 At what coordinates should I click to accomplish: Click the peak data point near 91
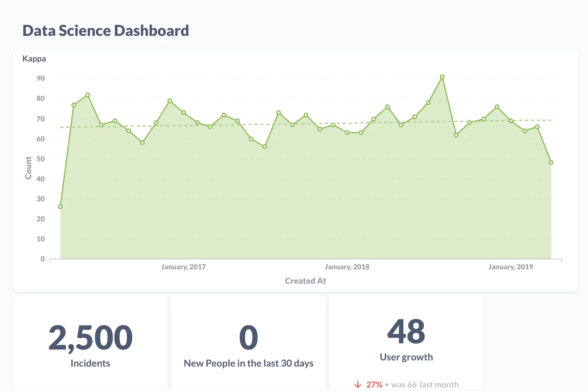click(442, 77)
